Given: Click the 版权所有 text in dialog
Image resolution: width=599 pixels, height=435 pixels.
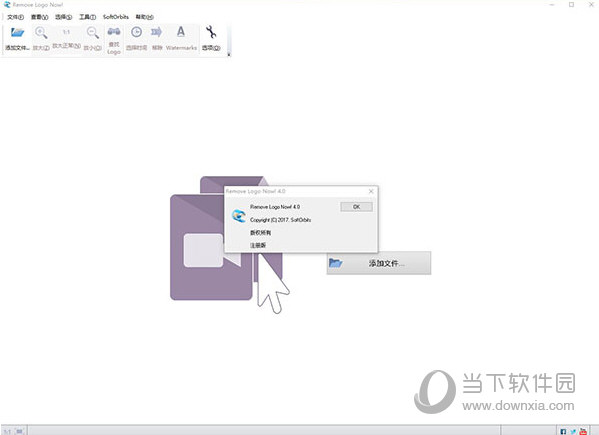Looking at the screenshot, I should coord(261,233).
